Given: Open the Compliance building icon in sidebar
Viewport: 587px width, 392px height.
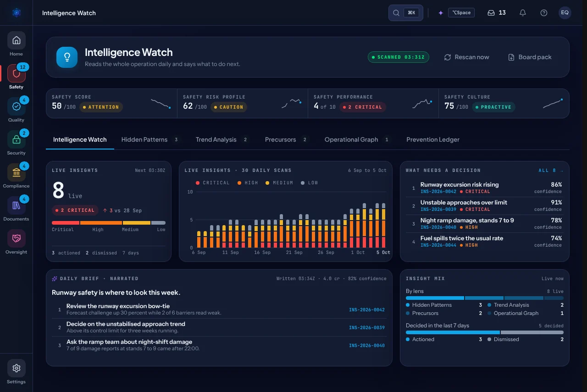Looking at the screenshot, I should [x=16, y=172].
